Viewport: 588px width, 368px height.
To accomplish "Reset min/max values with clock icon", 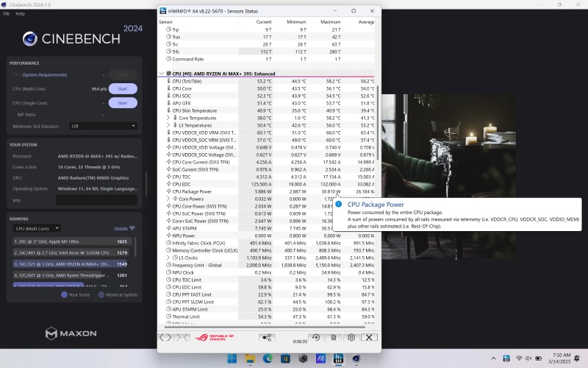I will [316, 337].
